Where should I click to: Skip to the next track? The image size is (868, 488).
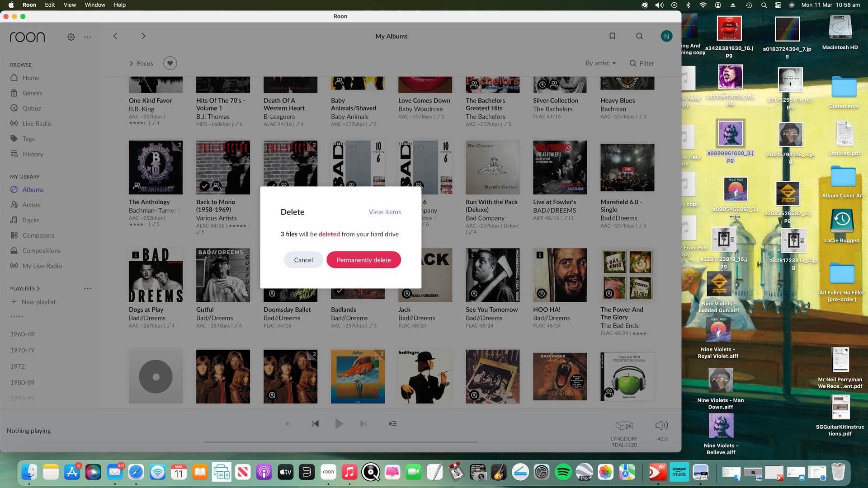[363, 424]
